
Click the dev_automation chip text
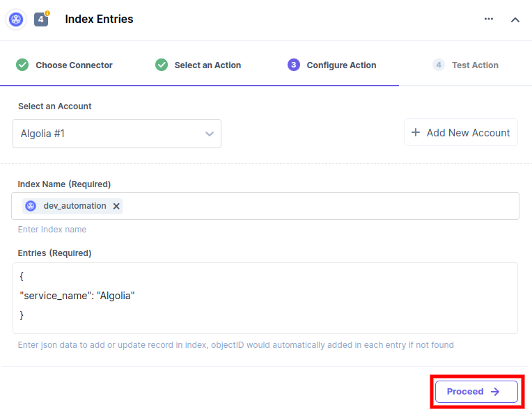[x=75, y=206]
